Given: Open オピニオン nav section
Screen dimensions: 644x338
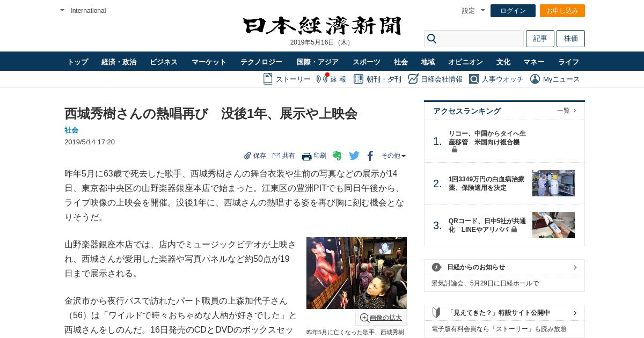Looking at the screenshot, I should (465, 62).
